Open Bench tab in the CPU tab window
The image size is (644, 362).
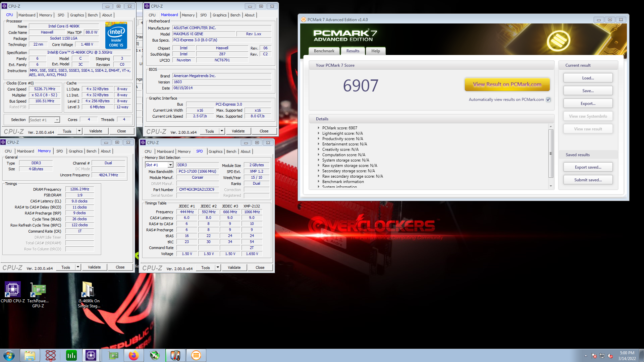tap(93, 15)
